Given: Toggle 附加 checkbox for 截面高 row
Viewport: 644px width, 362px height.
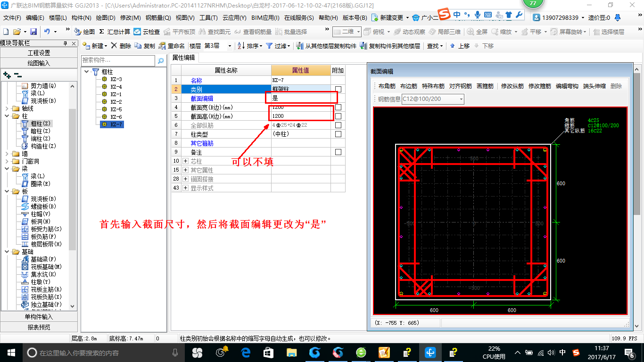Looking at the screenshot, I should pos(338,116).
